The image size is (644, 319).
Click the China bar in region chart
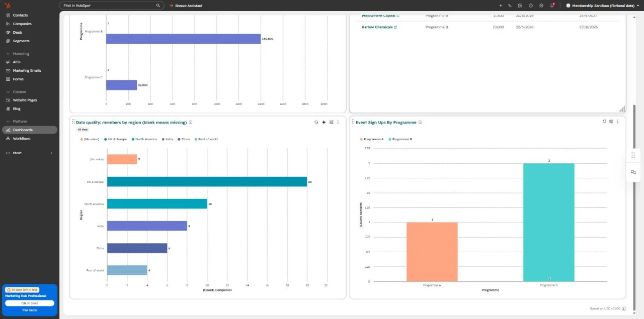tap(137, 248)
